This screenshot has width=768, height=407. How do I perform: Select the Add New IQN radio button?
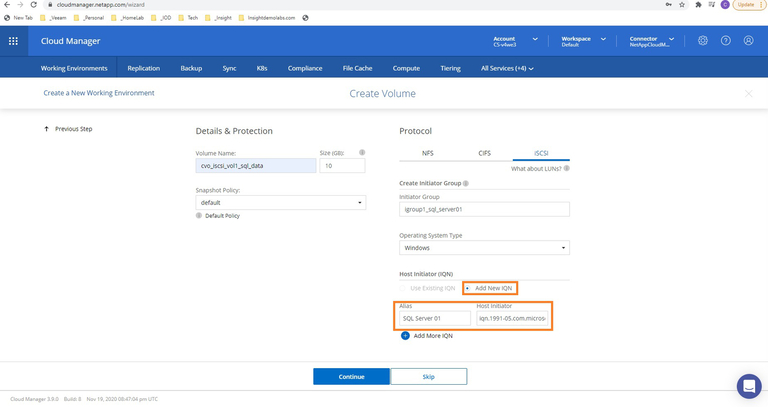(467, 288)
